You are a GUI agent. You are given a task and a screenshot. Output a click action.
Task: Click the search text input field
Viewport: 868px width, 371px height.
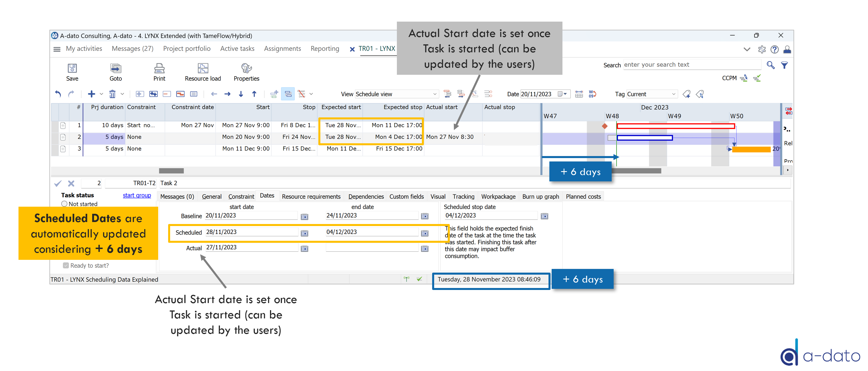click(x=692, y=65)
